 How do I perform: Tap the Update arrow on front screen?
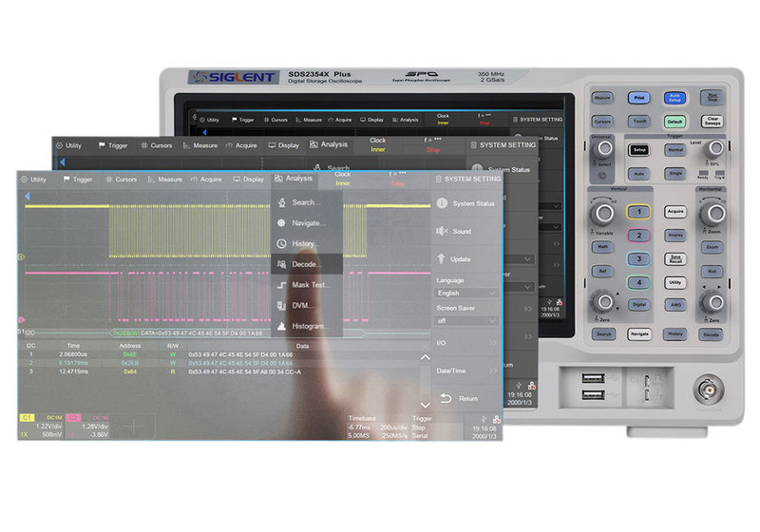coord(441,258)
